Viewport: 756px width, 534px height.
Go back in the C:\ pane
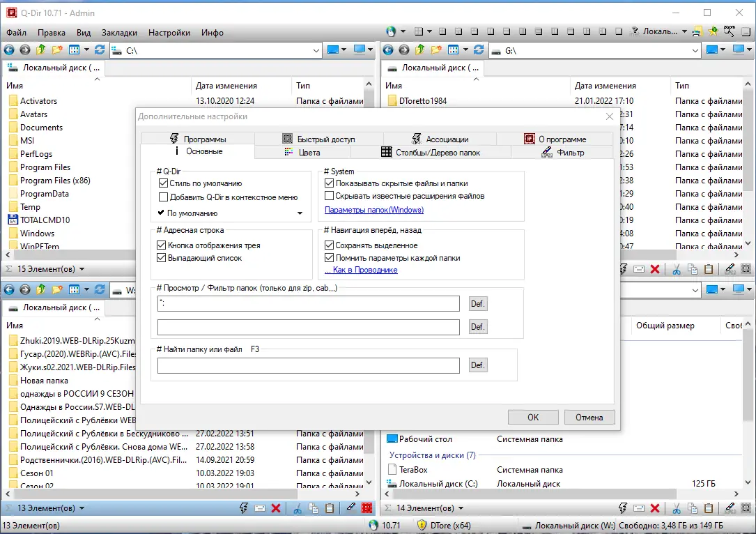coord(8,49)
